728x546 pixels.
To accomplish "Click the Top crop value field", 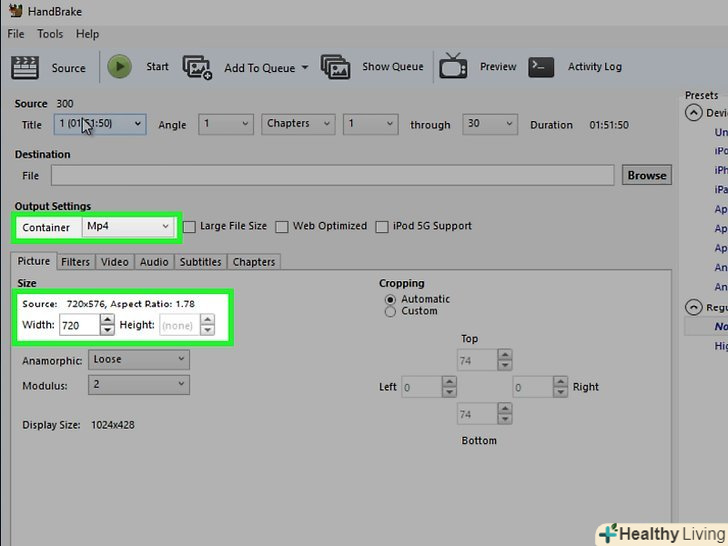I will tap(477, 360).
